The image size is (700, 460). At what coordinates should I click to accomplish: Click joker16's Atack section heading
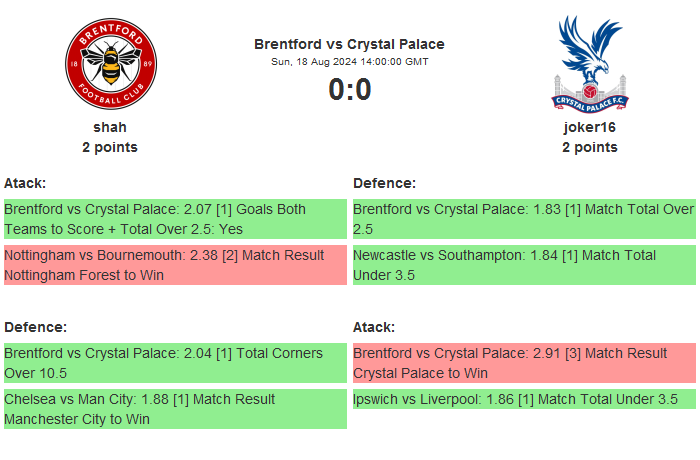pos(374,327)
